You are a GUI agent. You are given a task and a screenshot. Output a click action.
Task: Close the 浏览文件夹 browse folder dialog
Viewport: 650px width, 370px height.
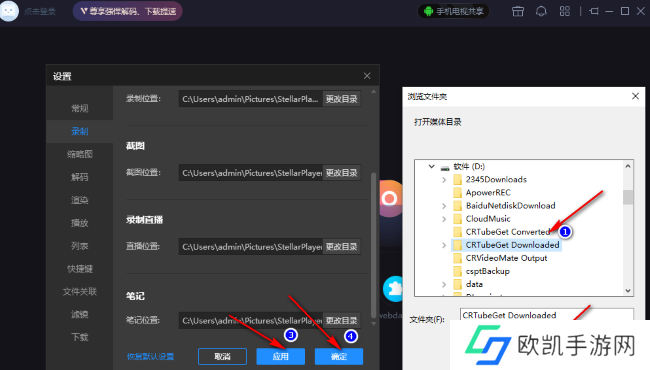[x=635, y=96]
